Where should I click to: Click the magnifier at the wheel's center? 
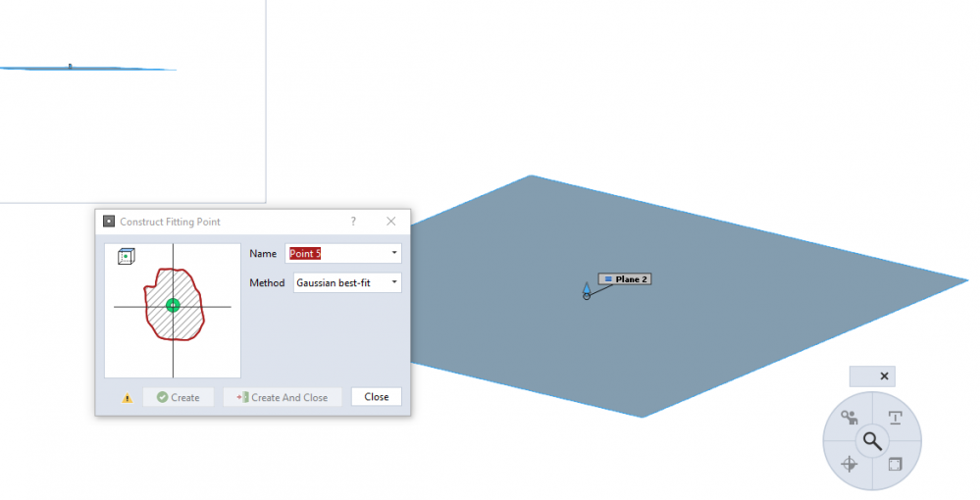click(872, 441)
